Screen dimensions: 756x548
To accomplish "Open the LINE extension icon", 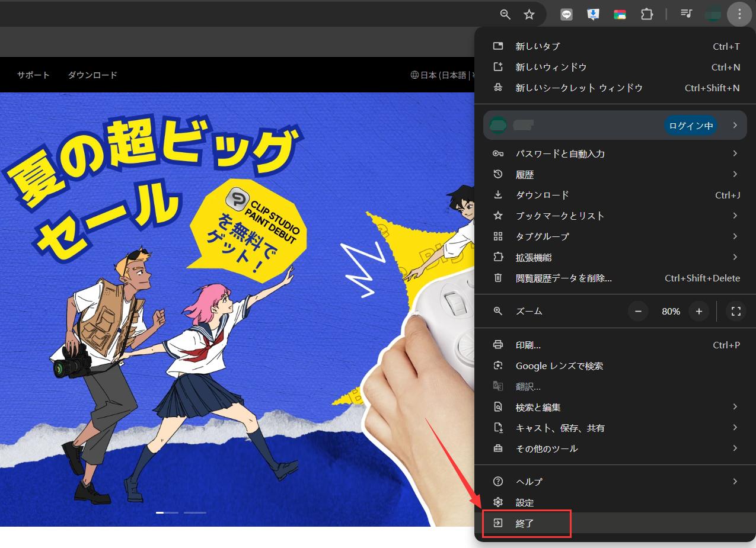I will coord(566,14).
